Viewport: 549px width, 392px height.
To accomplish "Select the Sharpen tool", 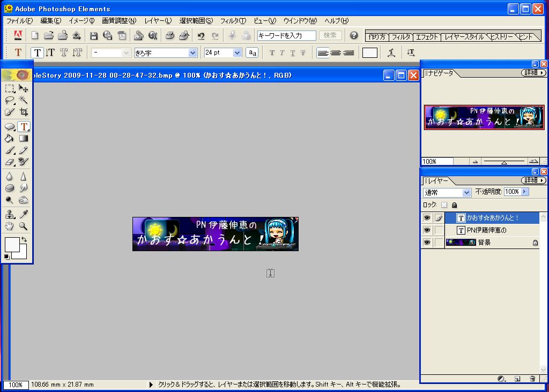I will click(24, 177).
